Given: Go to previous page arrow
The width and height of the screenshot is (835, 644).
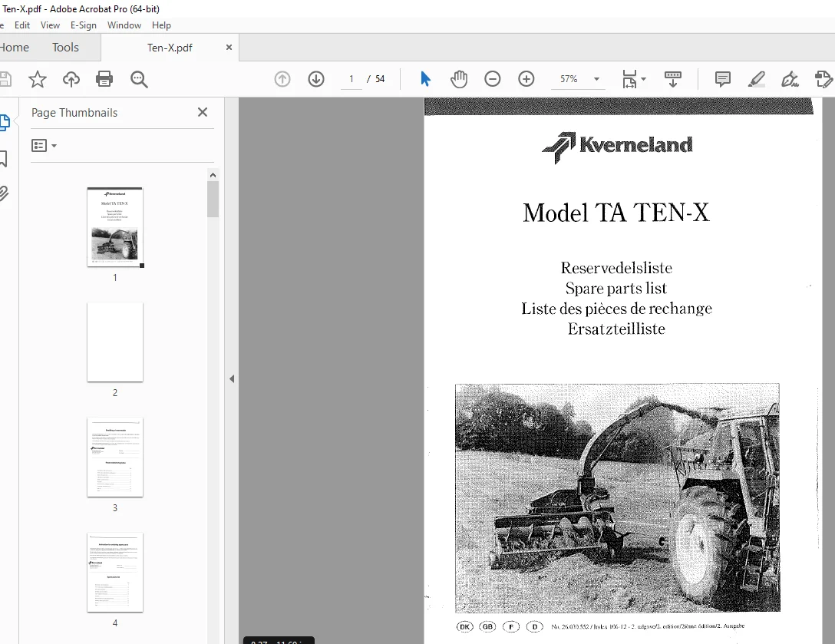Looking at the screenshot, I should pyautogui.click(x=282, y=79).
